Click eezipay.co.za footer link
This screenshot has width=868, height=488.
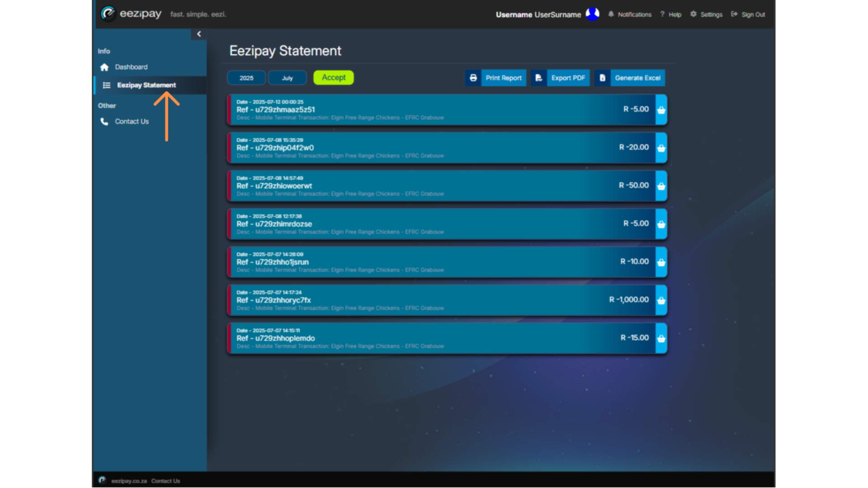click(129, 481)
